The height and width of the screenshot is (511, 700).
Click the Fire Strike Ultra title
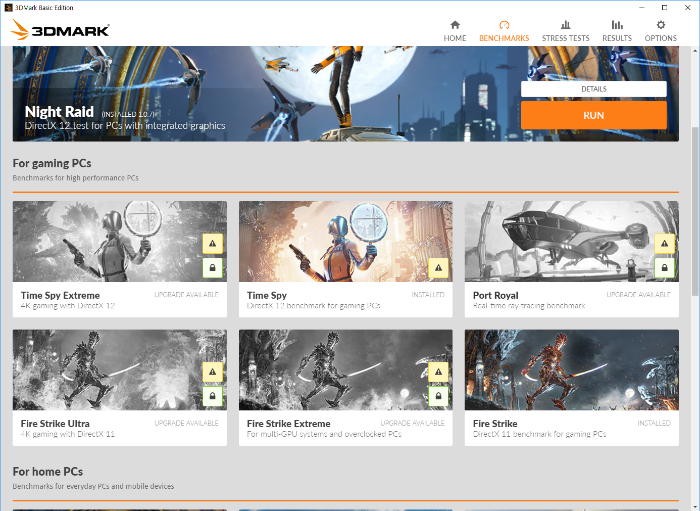point(55,424)
